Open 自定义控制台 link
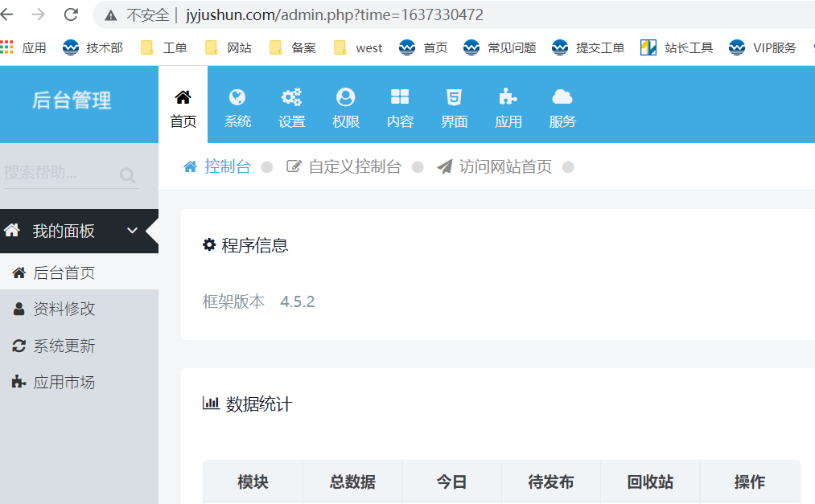The width and height of the screenshot is (815, 504). (x=344, y=166)
